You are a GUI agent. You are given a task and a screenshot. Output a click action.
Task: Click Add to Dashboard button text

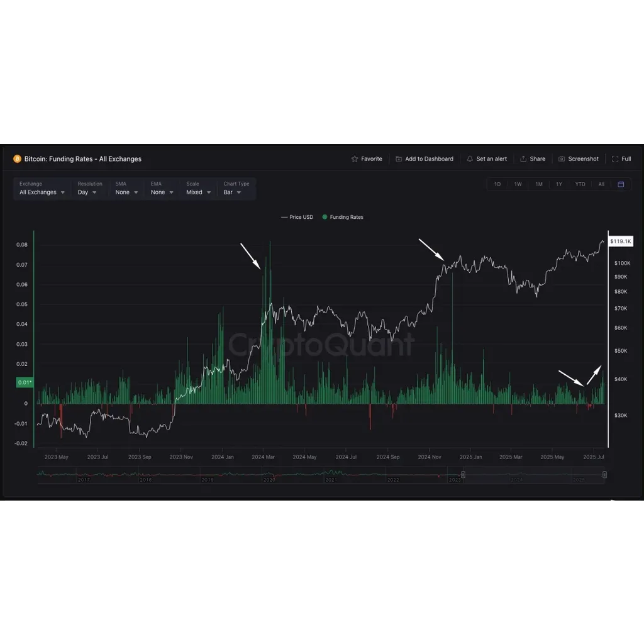tap(429, 159)
